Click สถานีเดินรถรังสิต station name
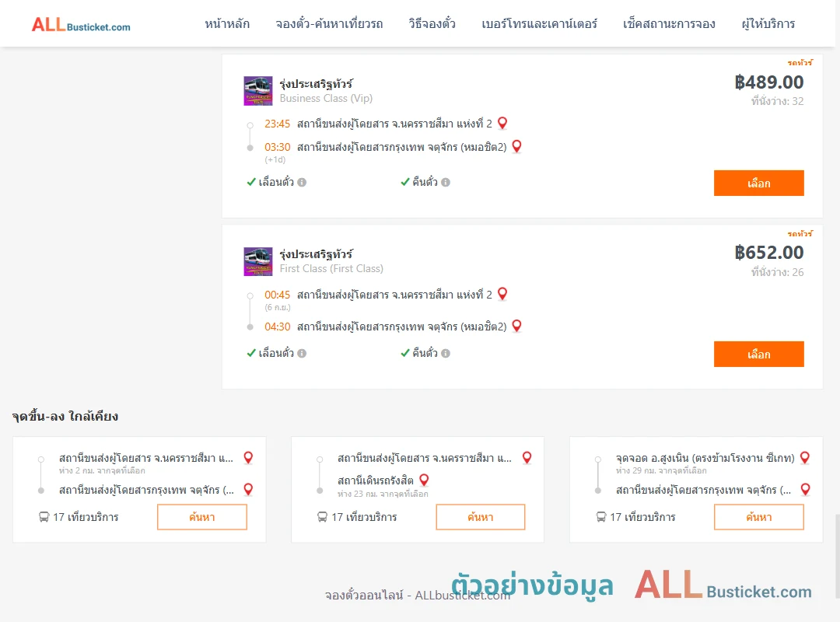Viewport: 840px width, 622px height. (375, 480)
